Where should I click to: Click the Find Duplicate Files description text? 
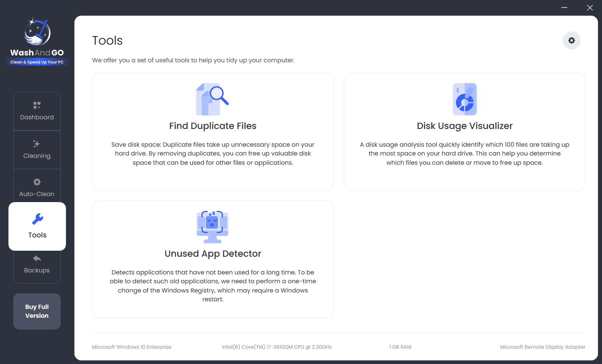pyautogui.click(x=213, y=153)
